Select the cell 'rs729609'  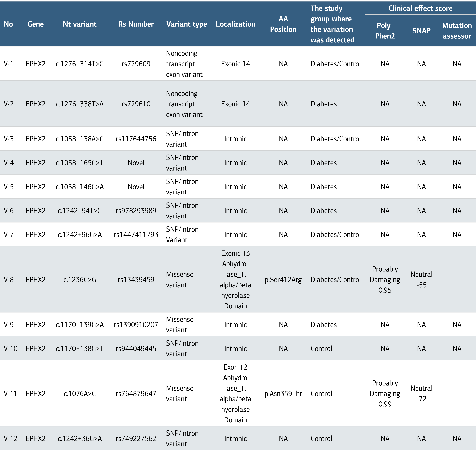pos(136,64)
